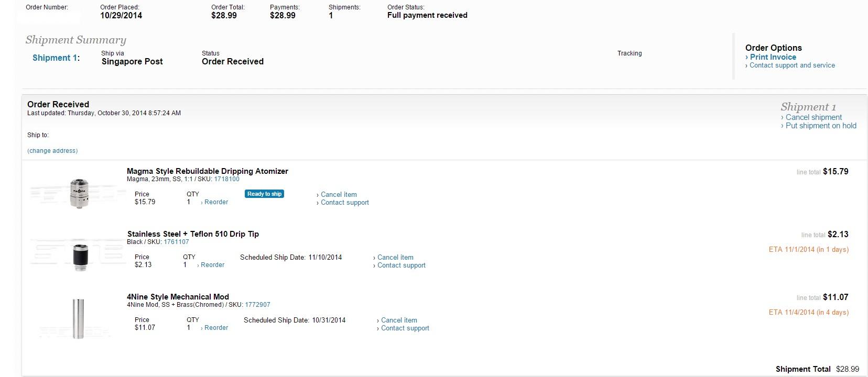This screenshot has height=377, width=868.
Task: Click the Ready to ship badge
Action: point(264,194)
